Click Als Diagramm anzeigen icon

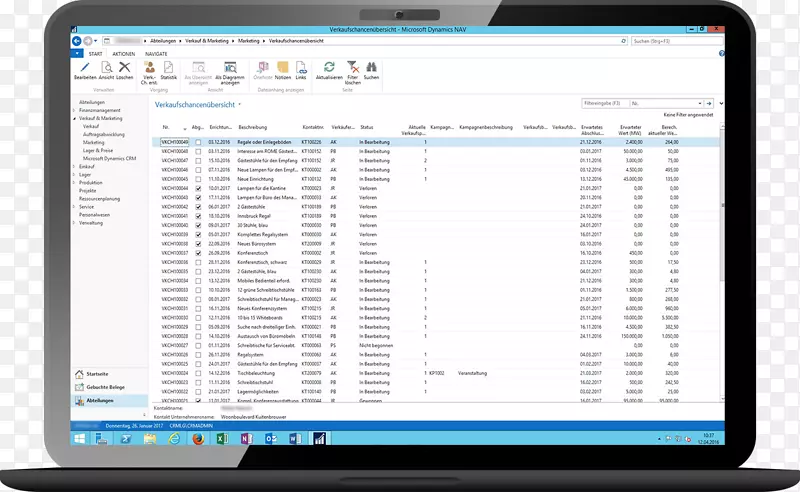coord(230,67)
